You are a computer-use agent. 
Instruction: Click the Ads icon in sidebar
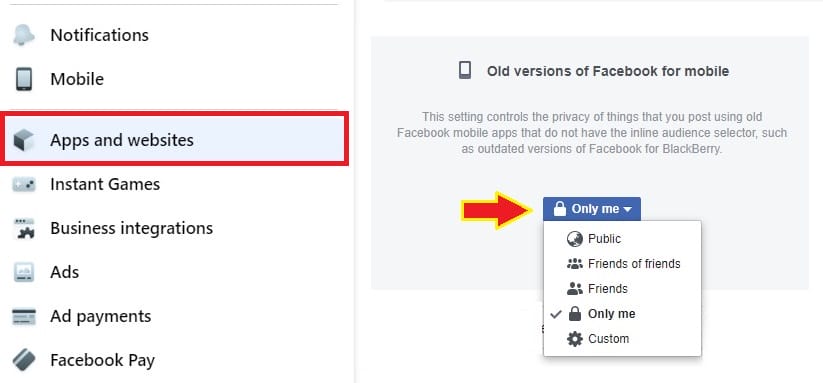[24, 272]
